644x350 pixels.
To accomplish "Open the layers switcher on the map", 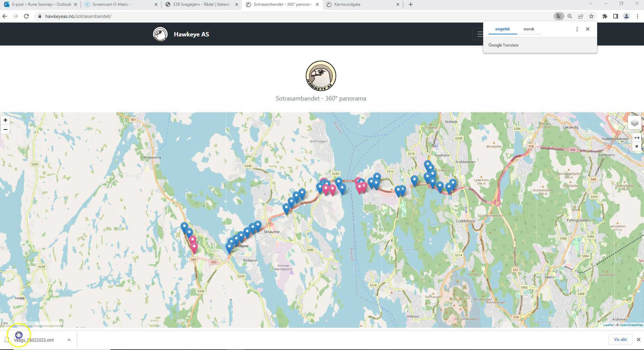I will coord(635,122).
